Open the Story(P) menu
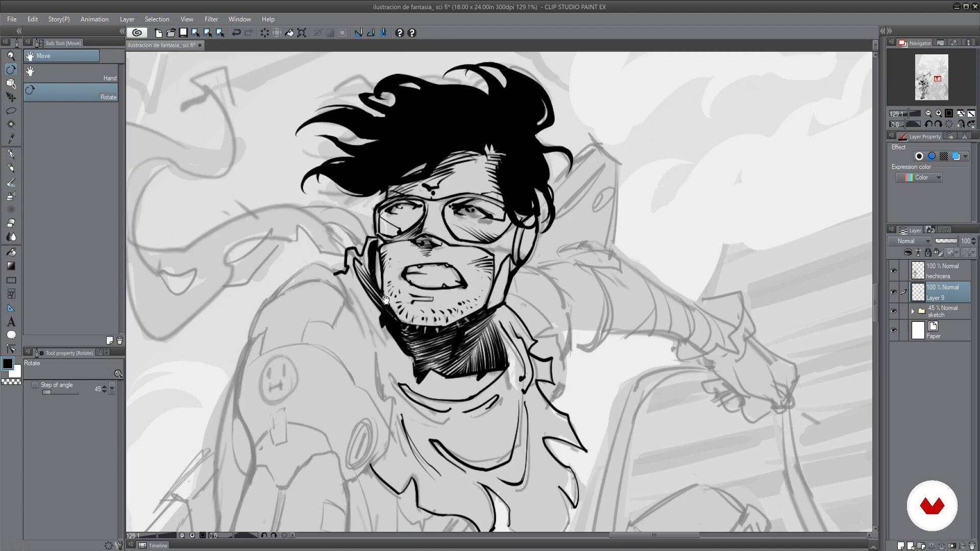 [x=59, y=19]
